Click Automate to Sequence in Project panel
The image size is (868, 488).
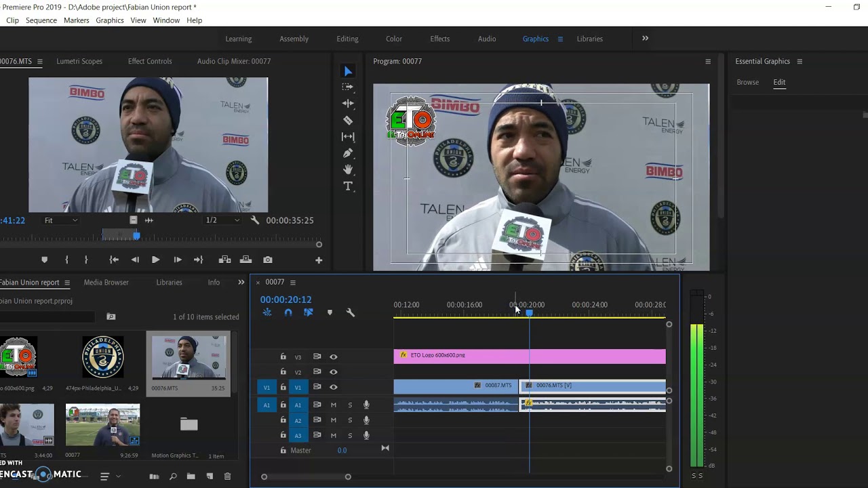click(x=154, y=476)
